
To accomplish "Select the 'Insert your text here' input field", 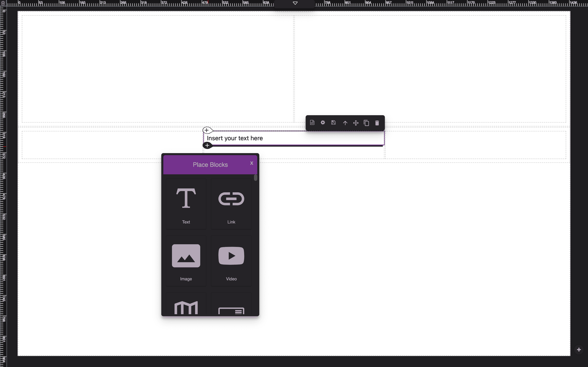I will [x=294, y=138].
